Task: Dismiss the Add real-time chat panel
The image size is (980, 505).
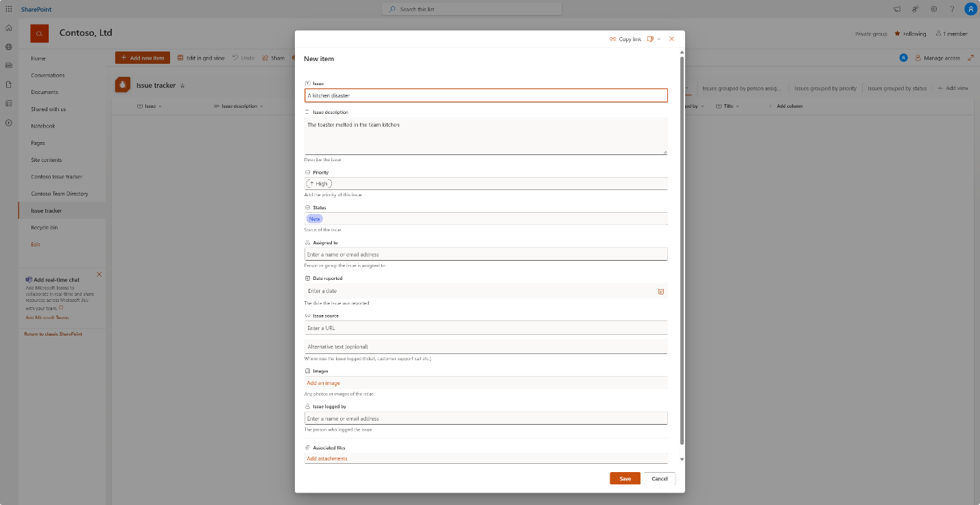Action: pos(99,274)
